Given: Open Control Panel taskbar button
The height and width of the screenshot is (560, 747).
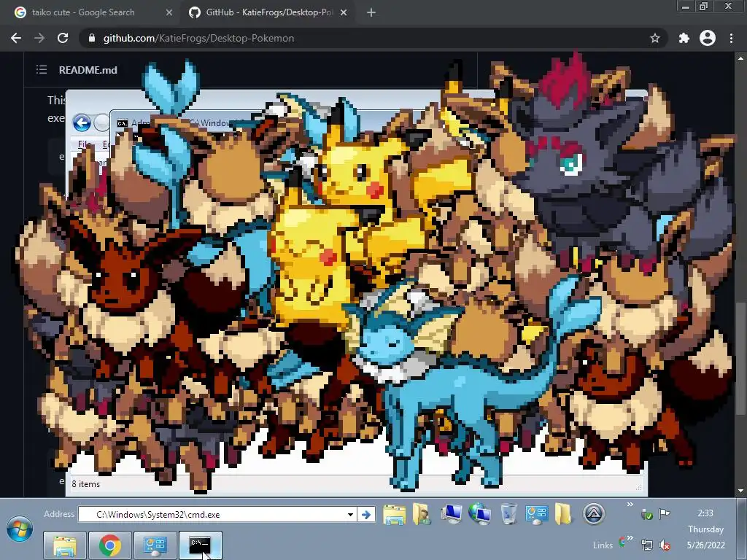Looking at the screenshot, I should (155, 545).
